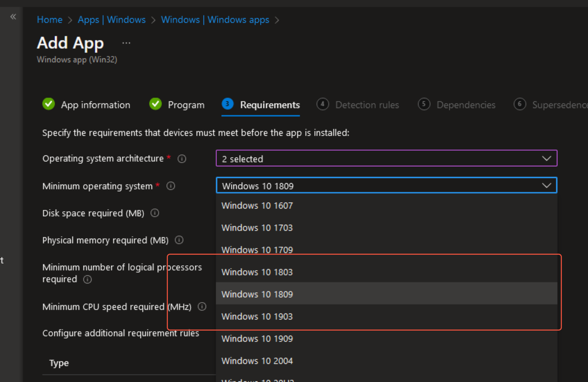Click info icon for logical processors required
Image resolution: width=588 pixels, height=382 pixels.
(87, 279)
